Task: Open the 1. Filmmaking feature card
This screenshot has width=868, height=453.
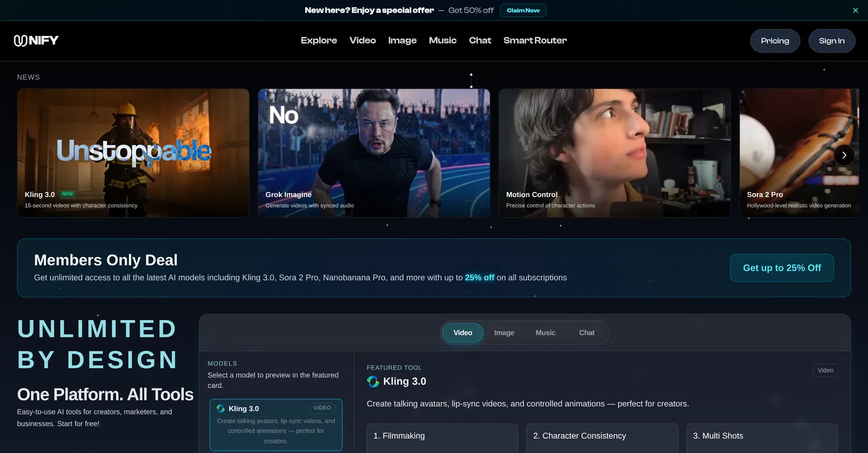Action: 442,438
